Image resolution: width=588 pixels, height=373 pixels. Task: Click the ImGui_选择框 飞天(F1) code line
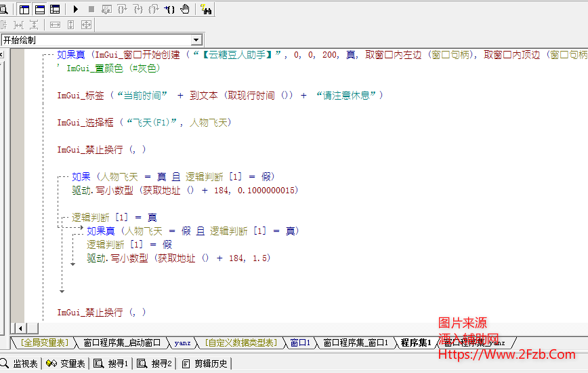point(144,123)
